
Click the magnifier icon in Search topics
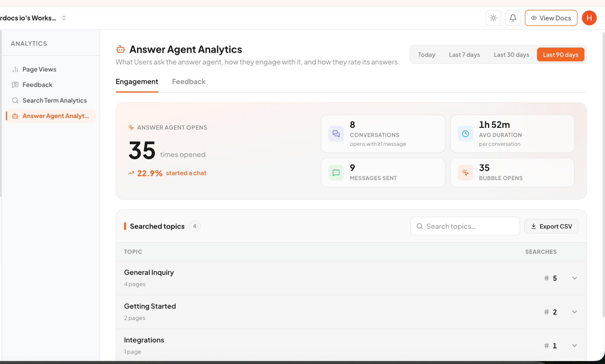pyautogui.click(x=419, y=226)
